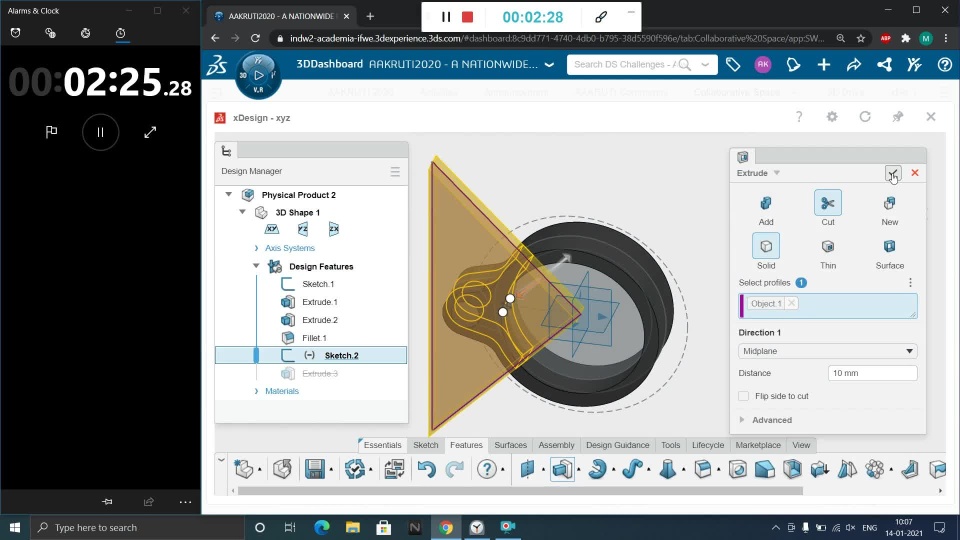The image size is (960, 540).
Task: Click the Add plus icon in top bar
Action: pos(823,64)
